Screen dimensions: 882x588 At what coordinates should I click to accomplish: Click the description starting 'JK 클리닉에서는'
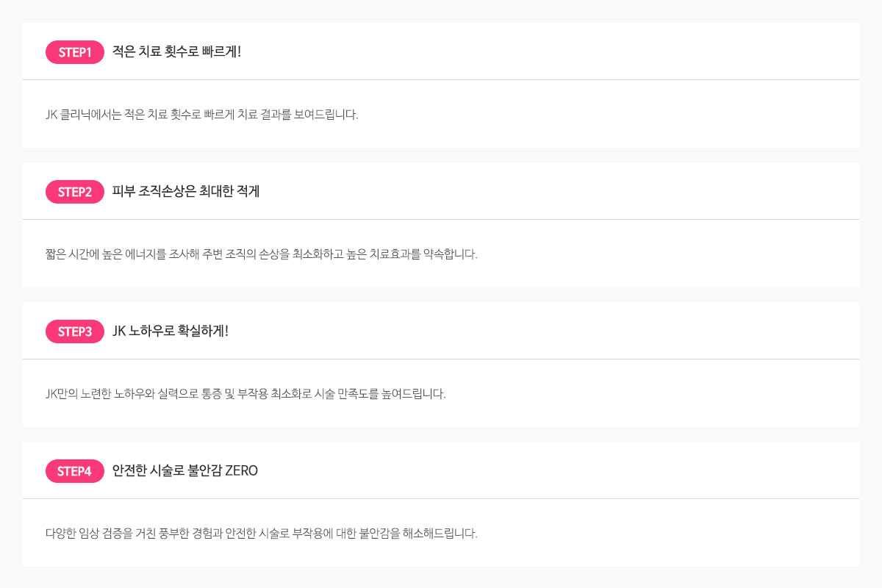[202, 115]
